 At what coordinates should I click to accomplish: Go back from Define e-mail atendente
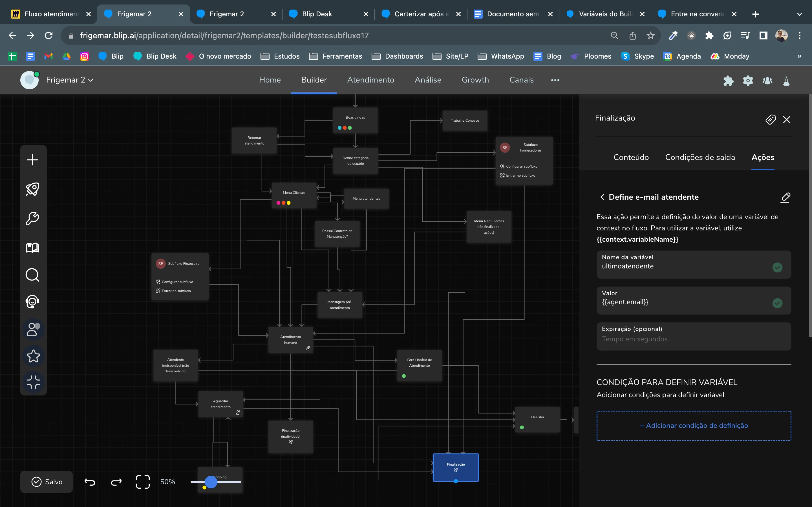pyautogui.click(x=603, y=197)
